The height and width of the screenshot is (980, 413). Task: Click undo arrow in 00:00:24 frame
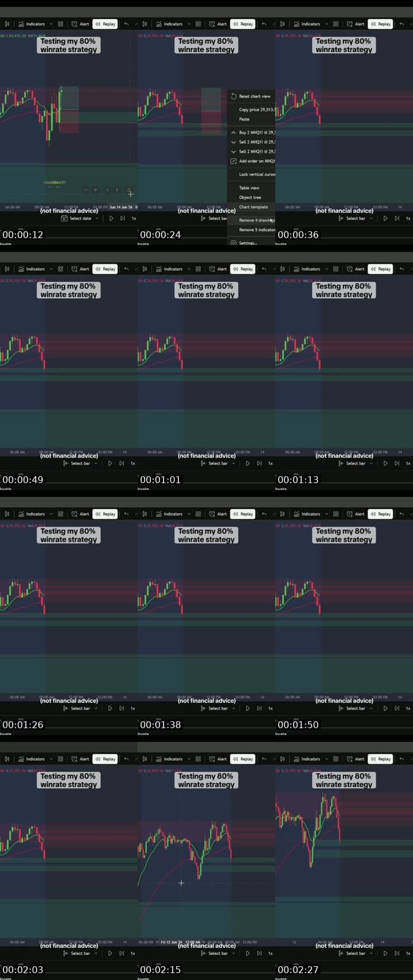click(264, 24)
